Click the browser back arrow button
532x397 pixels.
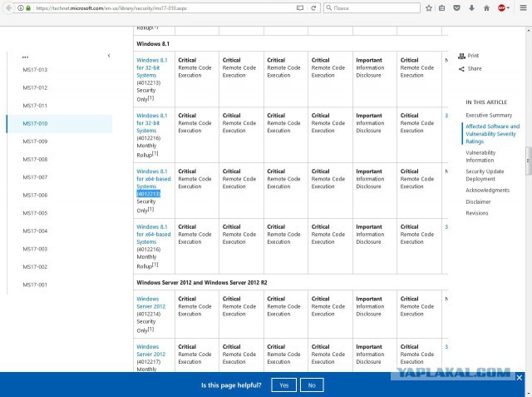pos(8,7)
